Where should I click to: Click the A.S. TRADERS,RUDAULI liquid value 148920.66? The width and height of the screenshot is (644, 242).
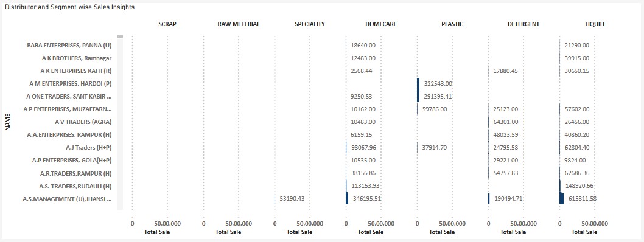tap(579, 186)
